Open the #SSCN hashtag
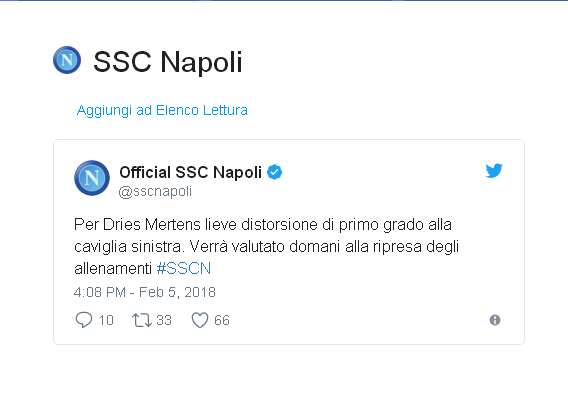Image resolution: width=568 pixels, height=396 pixels. point(184,268)
